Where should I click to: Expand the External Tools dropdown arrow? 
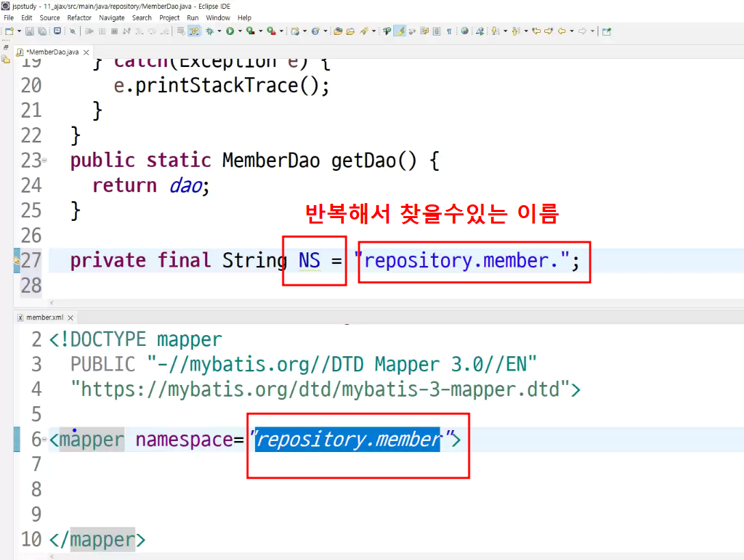point(281,31)
